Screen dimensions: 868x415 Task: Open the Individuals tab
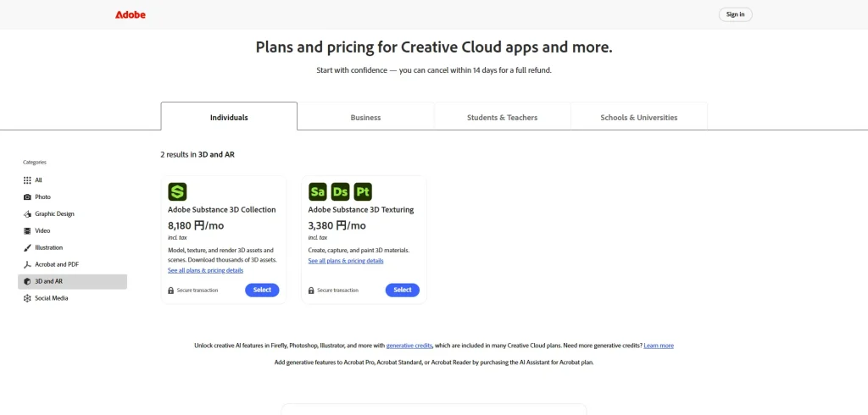click(229, 116)
